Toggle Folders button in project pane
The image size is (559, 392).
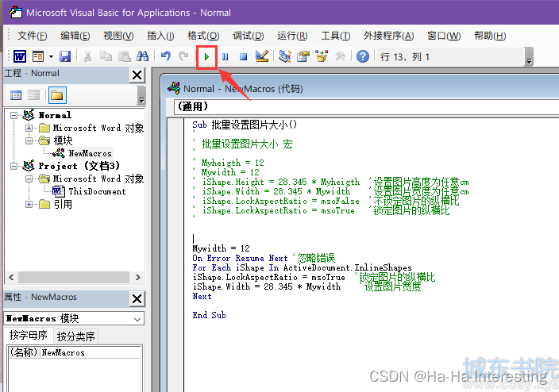(57, 95)
